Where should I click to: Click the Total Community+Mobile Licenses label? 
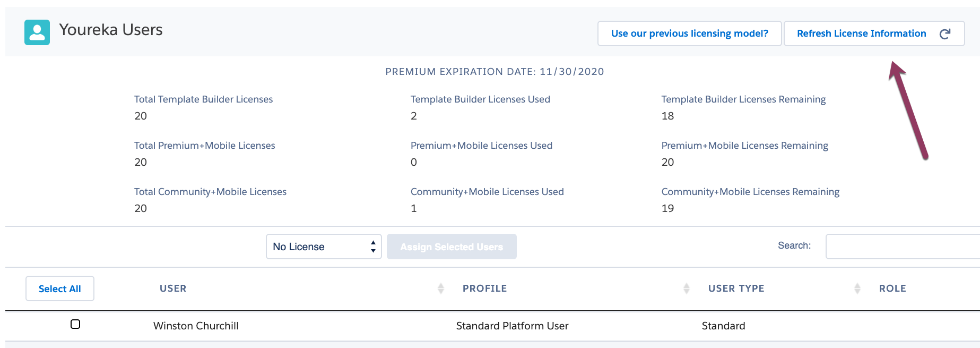pyautogui.click(x=210, y=192)
